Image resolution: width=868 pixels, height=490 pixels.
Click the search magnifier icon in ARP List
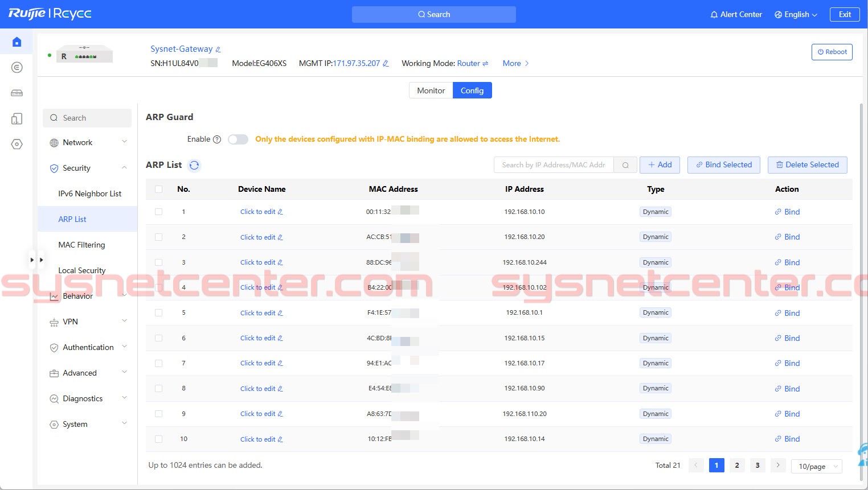(625, 165)
